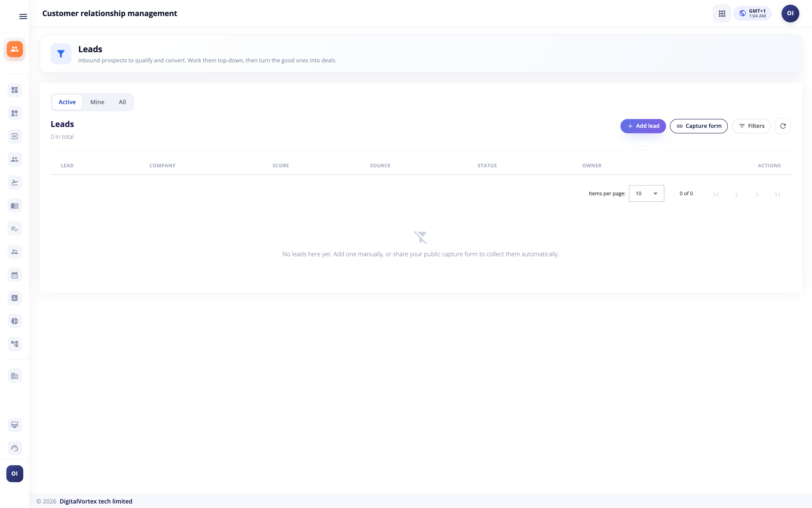
Task: Open the tree hierarchy sidebar icon
Action: 14,344
